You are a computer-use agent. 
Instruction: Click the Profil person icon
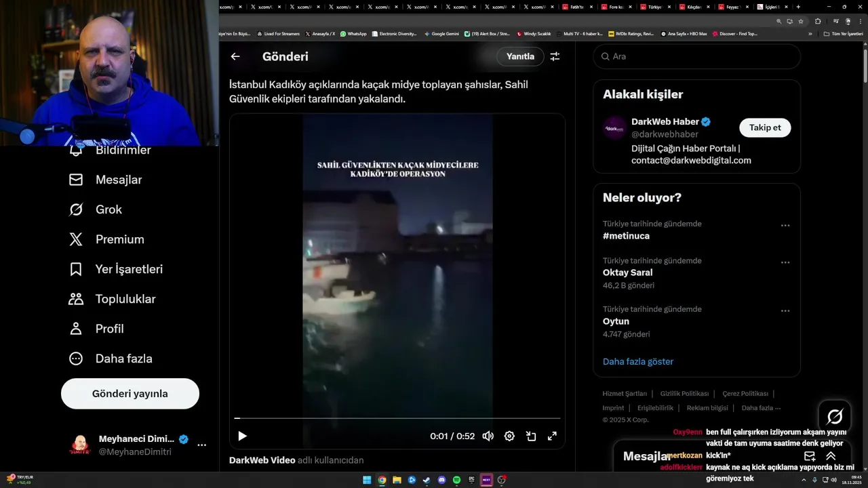pos(76,329)
